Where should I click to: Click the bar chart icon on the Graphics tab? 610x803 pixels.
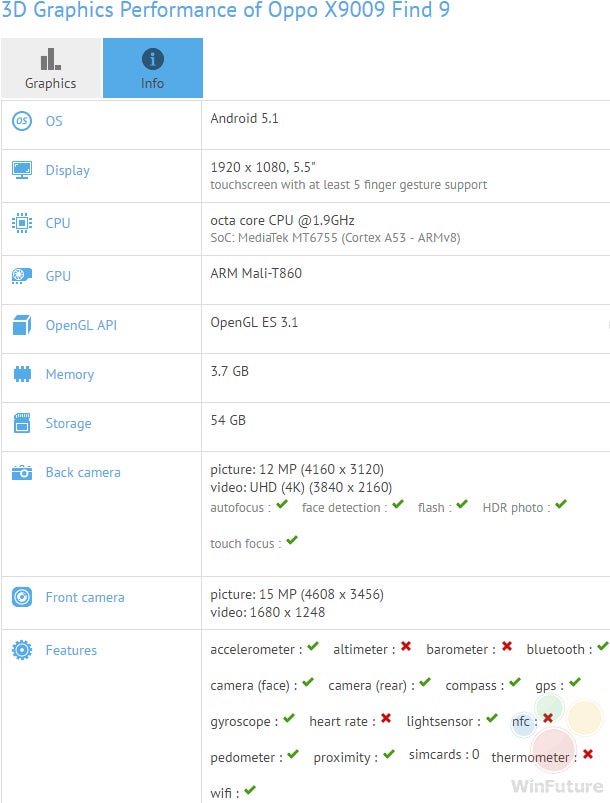(x=51, y=59)
